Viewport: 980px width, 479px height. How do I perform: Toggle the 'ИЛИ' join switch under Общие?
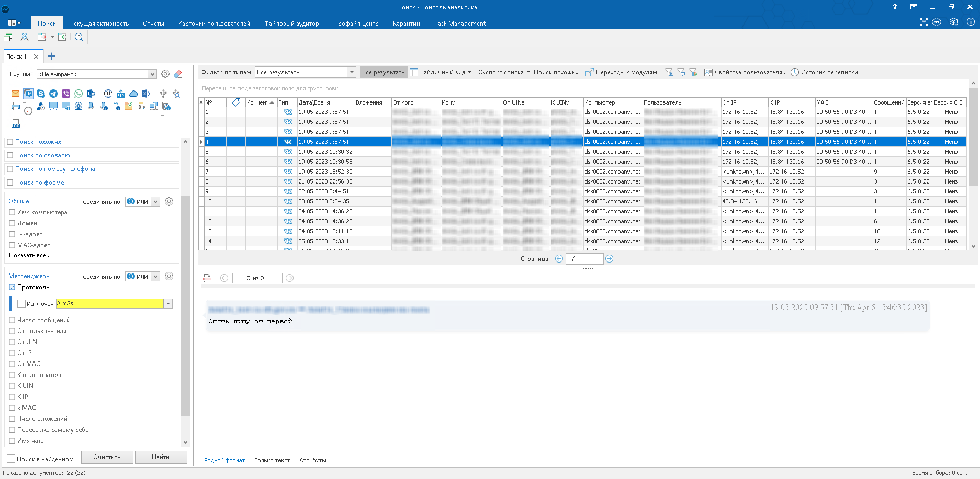point(138,202)
